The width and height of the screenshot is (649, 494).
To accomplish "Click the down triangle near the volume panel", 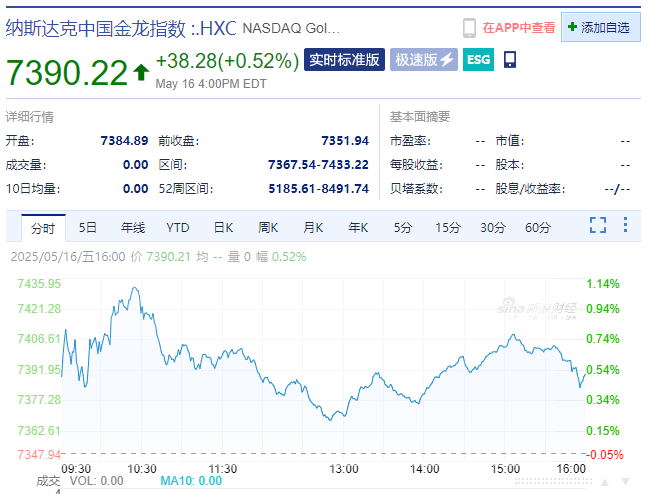I will (625, 482).
